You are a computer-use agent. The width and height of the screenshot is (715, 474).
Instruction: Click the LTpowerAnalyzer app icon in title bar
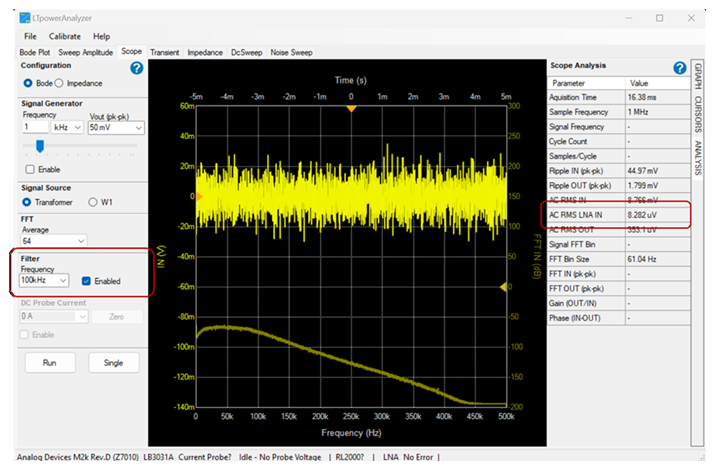pos(25,18)
